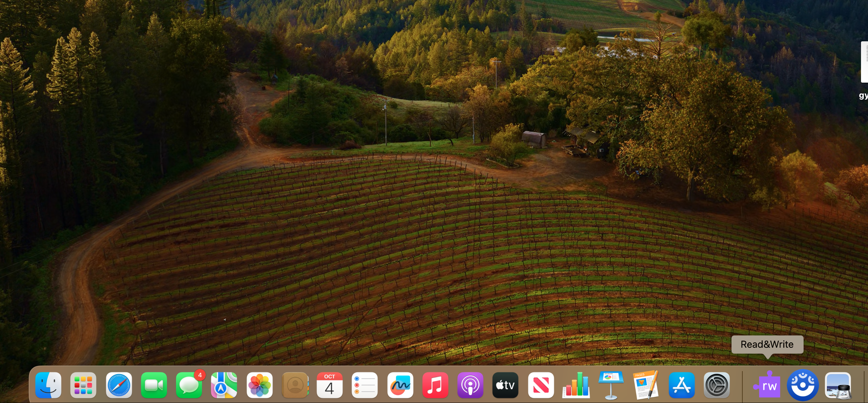This screenshot has height=403, width=868.
Task: Open Messages with 4 unread notifications
Action: tap(190, 385)
